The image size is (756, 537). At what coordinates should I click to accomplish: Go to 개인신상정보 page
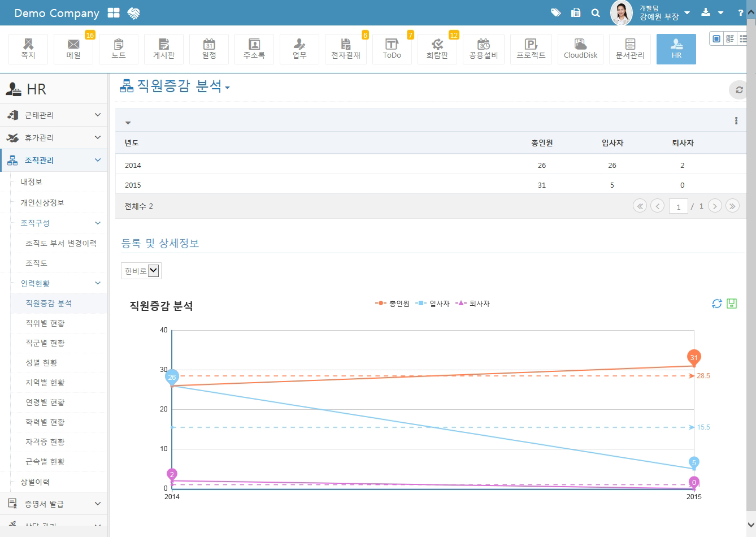(x=42, y=203)
